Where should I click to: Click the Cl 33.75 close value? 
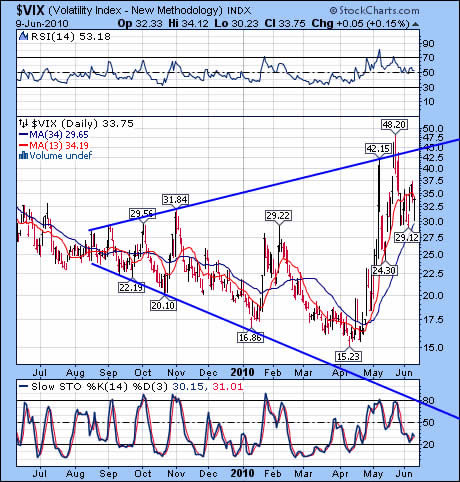click(x=285, y=24)
